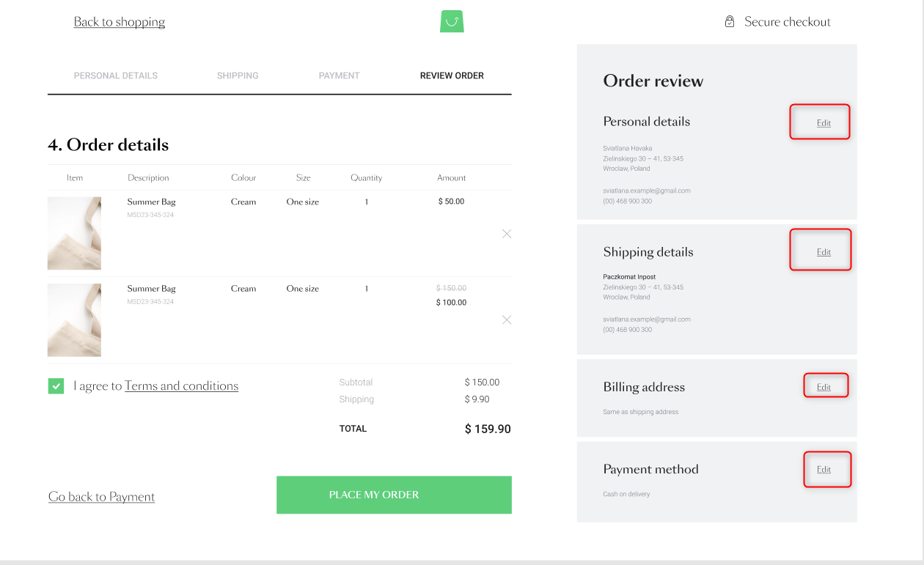Image resolution: width=924 pixels, height=565 pixels.
Task: Click the secure checkout padlock icon
Action: (729, 21)
